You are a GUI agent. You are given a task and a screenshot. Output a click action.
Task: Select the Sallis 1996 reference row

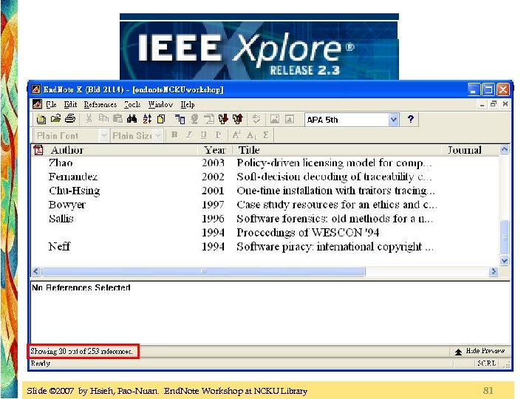pyautogui.click(x=265, y=219)
